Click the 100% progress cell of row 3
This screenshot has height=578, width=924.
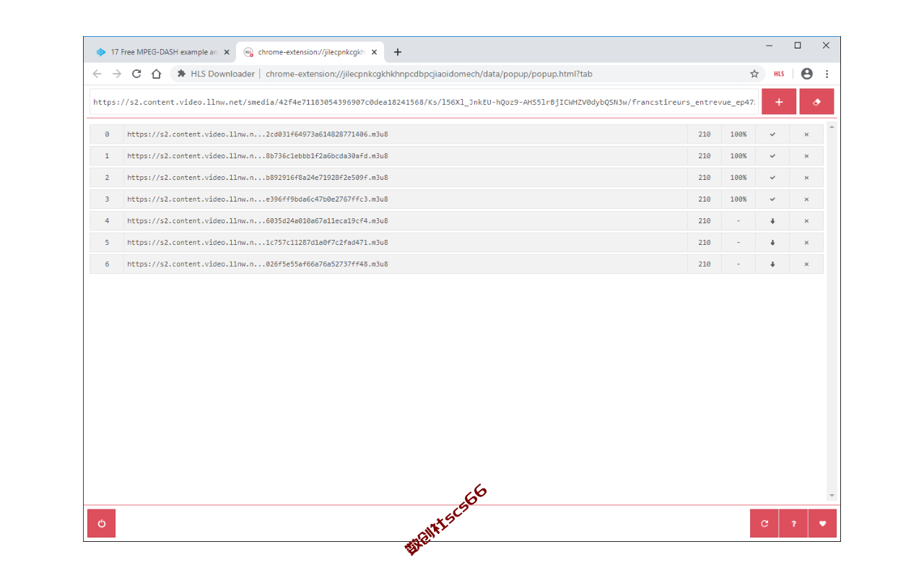coord(738,199)
